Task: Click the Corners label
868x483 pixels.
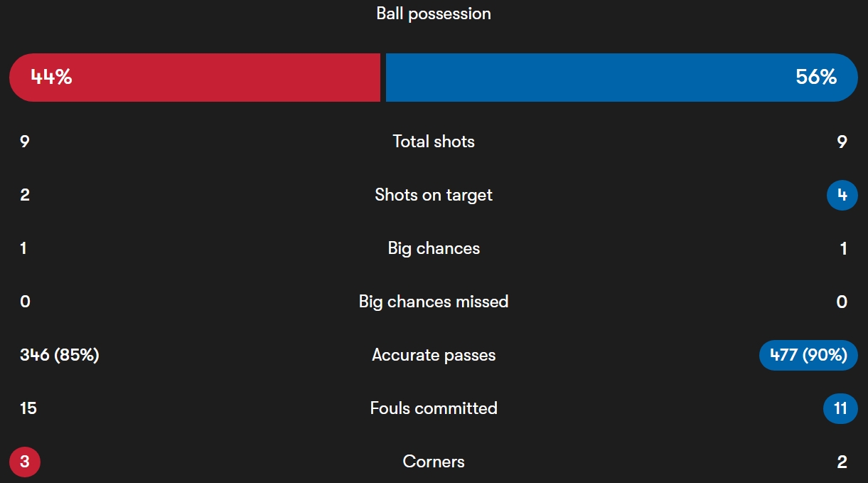Action: pyautogui.click(x=434, y=462)
